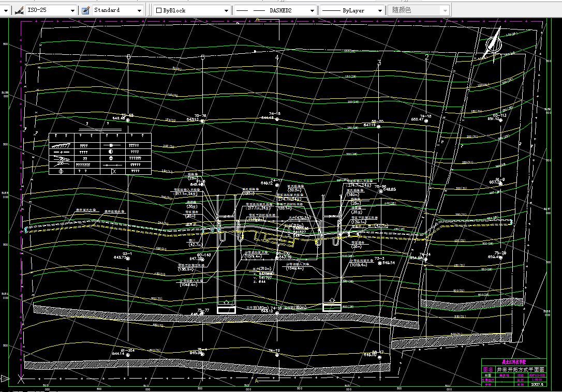Select borehole label 75-76

click(x=200, y=116)
